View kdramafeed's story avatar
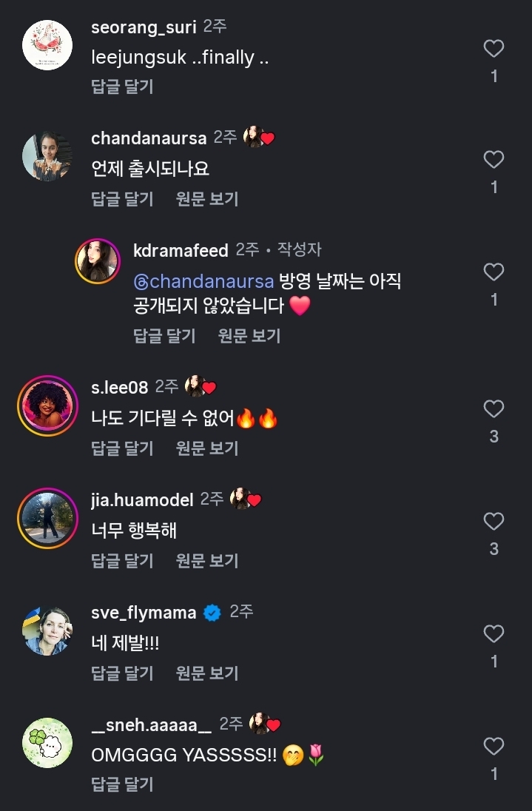The image size is (532, 811). [x=98, y=260]
